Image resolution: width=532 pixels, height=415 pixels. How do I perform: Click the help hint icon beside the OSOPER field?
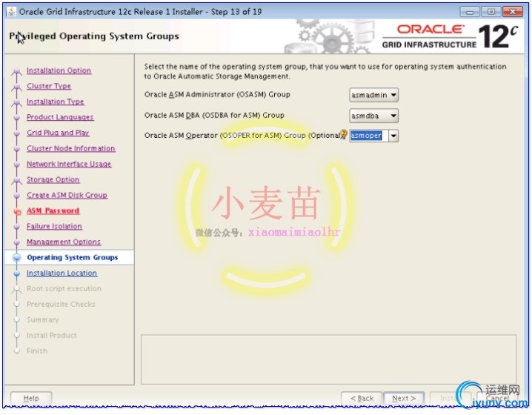(x=344, y=135)
